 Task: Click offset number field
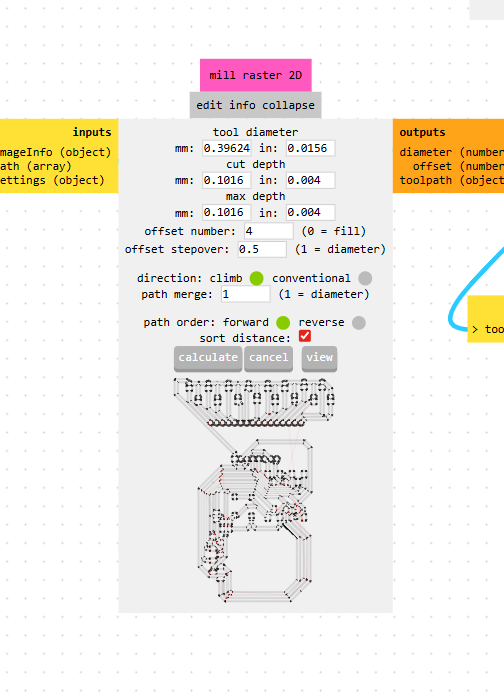pos(269,231)
